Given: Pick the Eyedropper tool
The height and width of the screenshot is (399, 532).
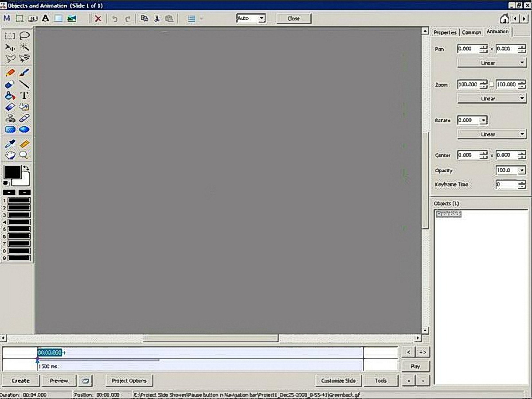Looking at the screenshot, I should [10, 143].
